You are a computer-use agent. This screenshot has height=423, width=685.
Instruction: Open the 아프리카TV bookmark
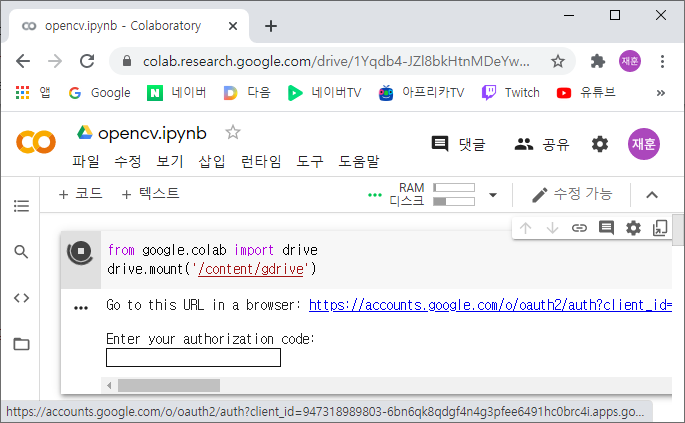421,93
